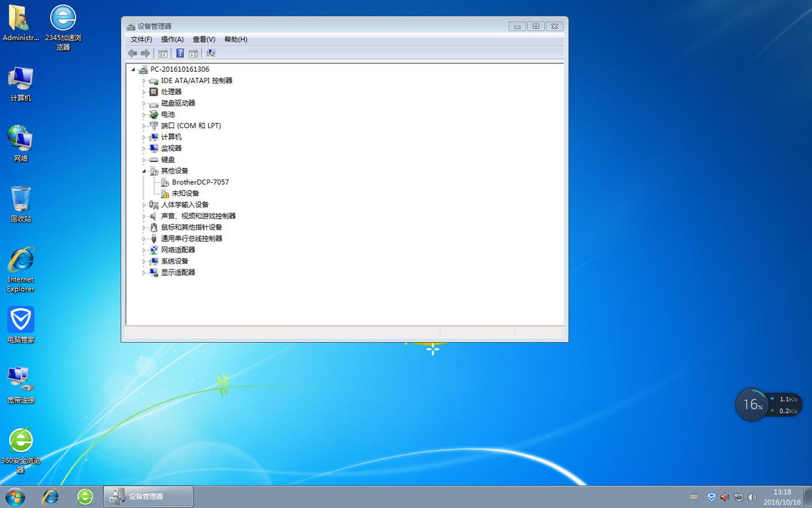This screenshot has width=812, height=508.
Task: Open the 帮助(H) menu
Action: 235,39
